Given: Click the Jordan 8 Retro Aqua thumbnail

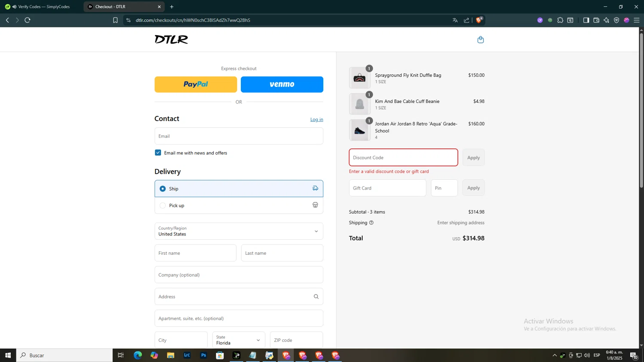Looking at the screenshot, I should 360,130.
